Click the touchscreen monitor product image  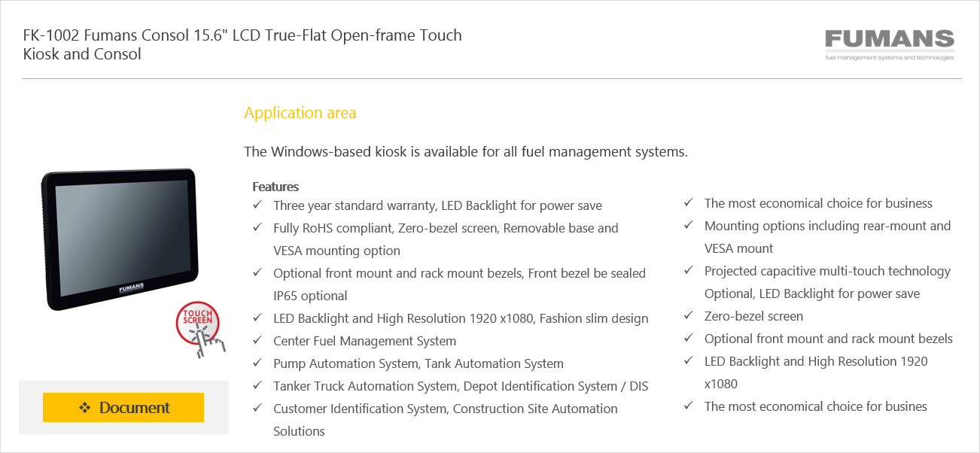pos(122,239)
